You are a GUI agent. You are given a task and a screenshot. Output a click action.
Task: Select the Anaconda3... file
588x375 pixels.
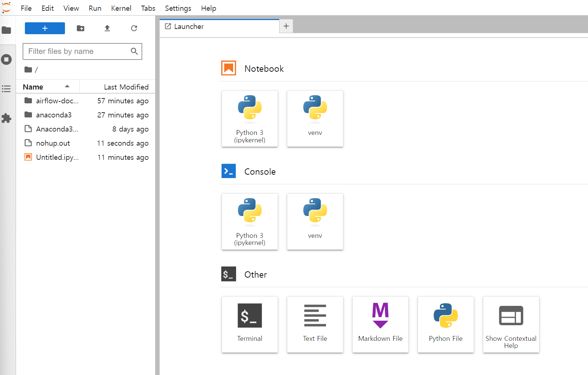pos(86,129)
